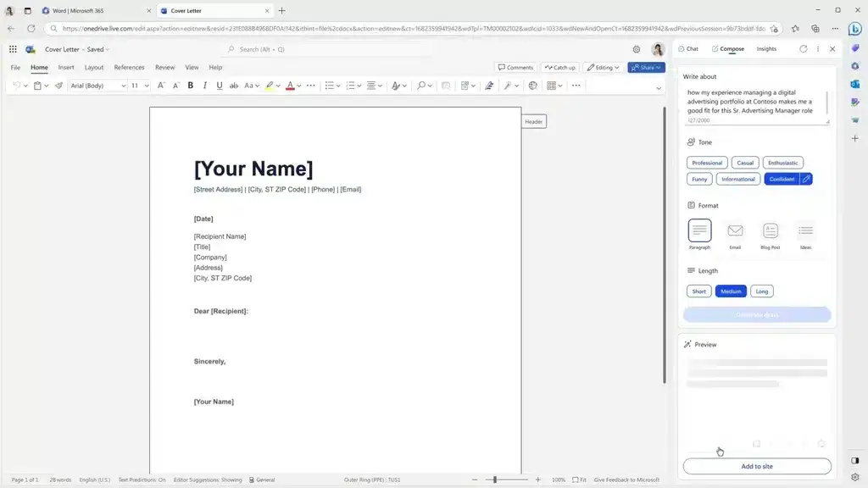
Task: Open the Bing Copilot icon in the sidebar
Action: click(x=855, y=28)
